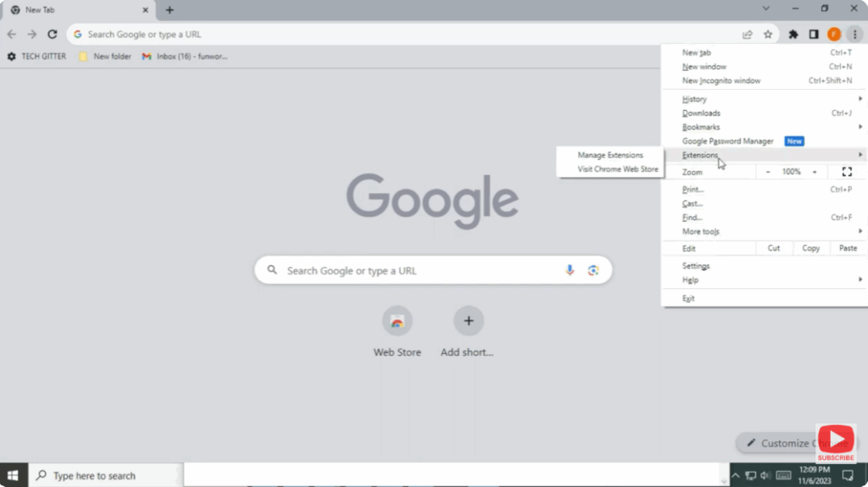Go back with the back arrow

point(12,35)
